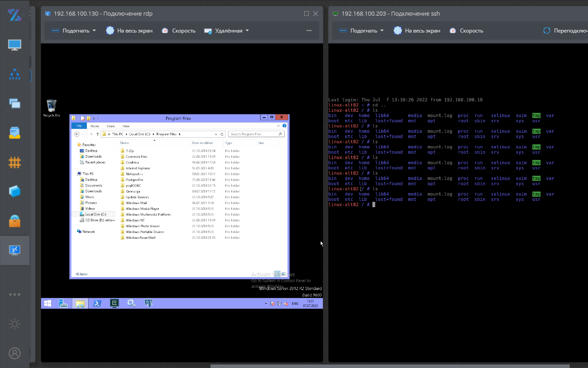Open the orange shopping bag icon in sidebar
This screenshot has height=368, width=588.
click(x=15, y=221)
